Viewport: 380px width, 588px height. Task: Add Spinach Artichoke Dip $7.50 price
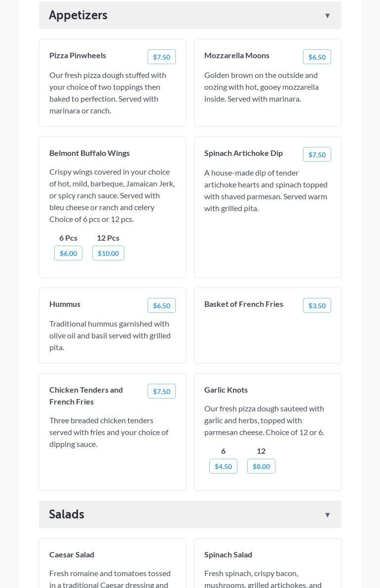click(317, 155)
